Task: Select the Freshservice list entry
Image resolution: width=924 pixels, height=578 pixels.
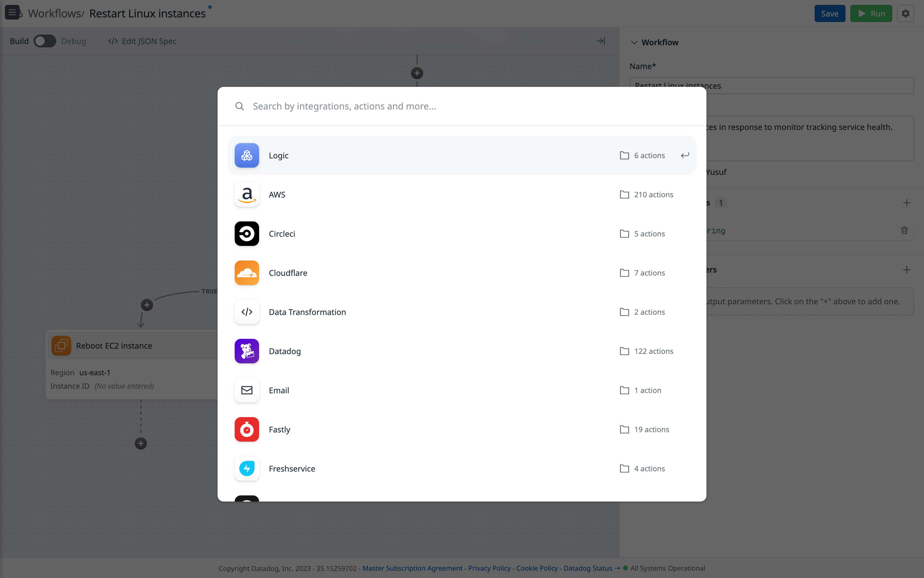Action: [462, 469]
